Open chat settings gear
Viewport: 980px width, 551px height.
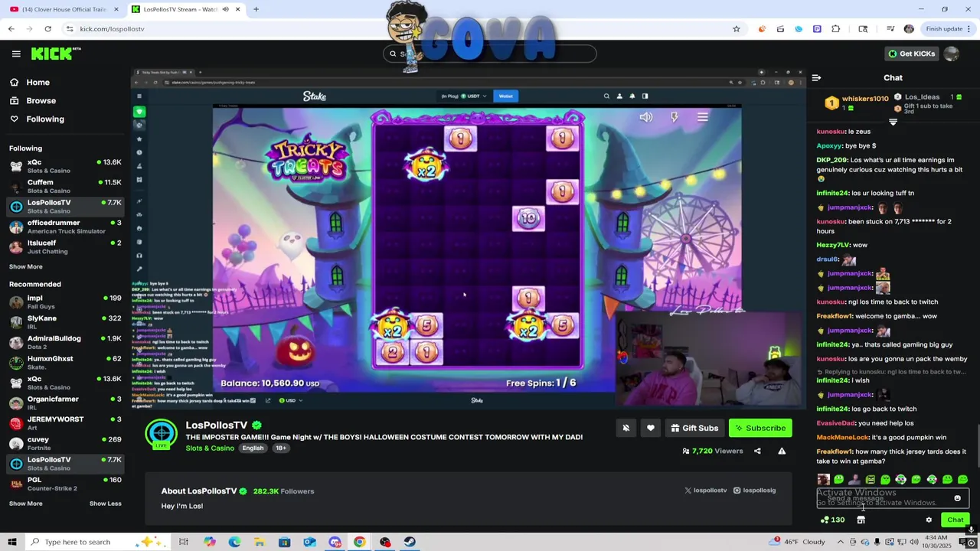point(929,520)
